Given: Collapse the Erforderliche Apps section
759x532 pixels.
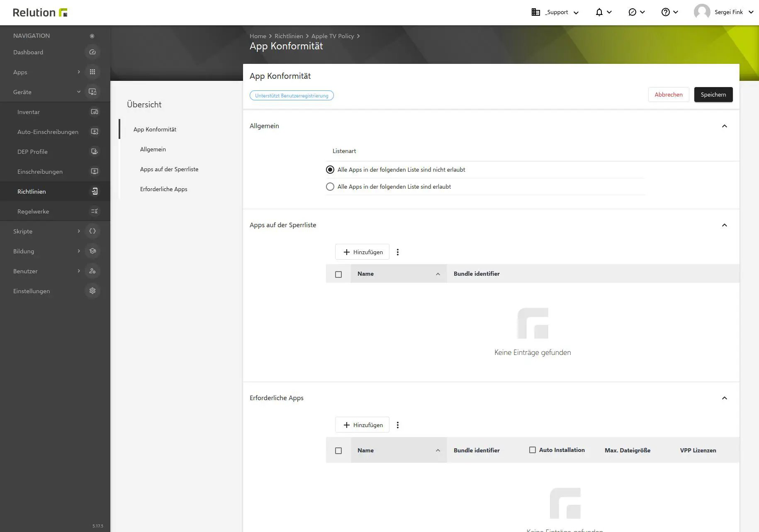Looking at the screenshot, I should tap(725, 398).
